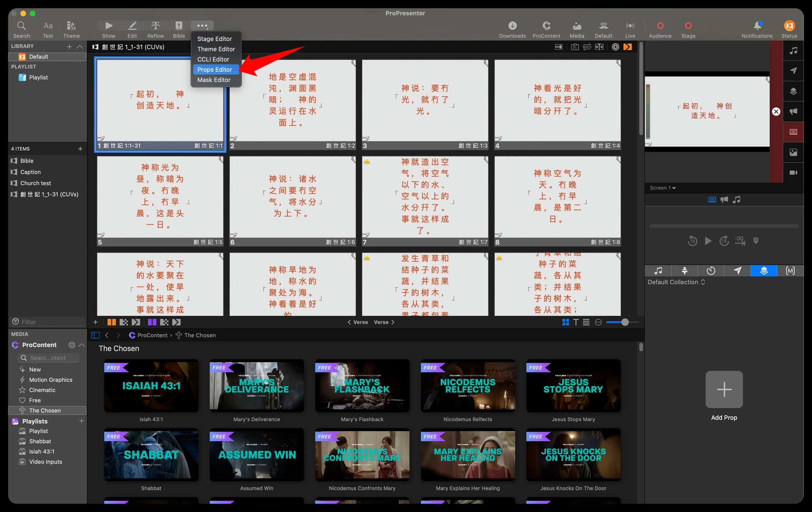The height and width of the screenshot is (512, 812).
Task: Open the Reflow editor
Action: point(155,29)
